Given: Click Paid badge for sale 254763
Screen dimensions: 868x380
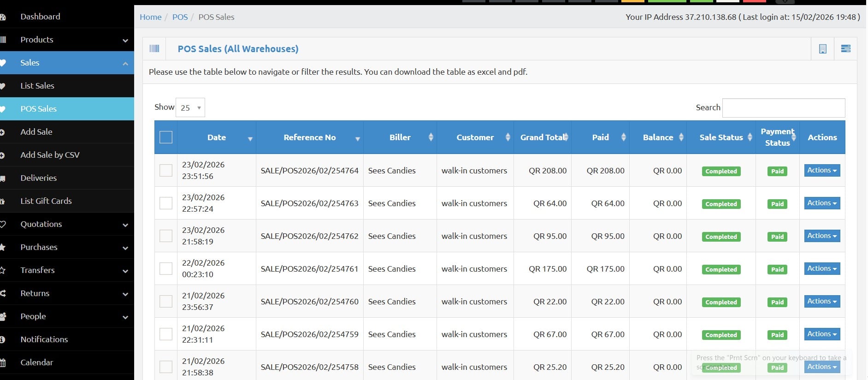Looking at the screenshot, I should tap(777, 204).
